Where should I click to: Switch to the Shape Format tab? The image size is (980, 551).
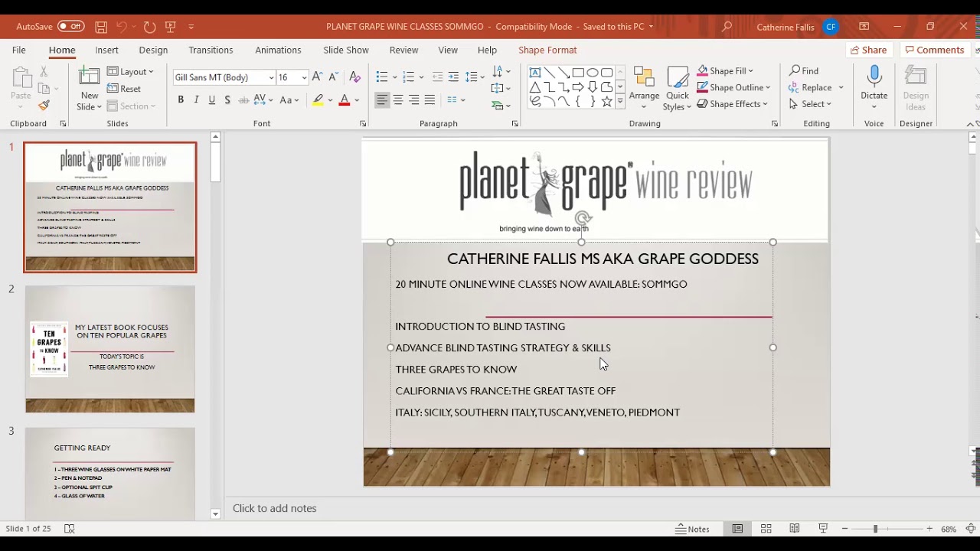click(x=547, y=50)
